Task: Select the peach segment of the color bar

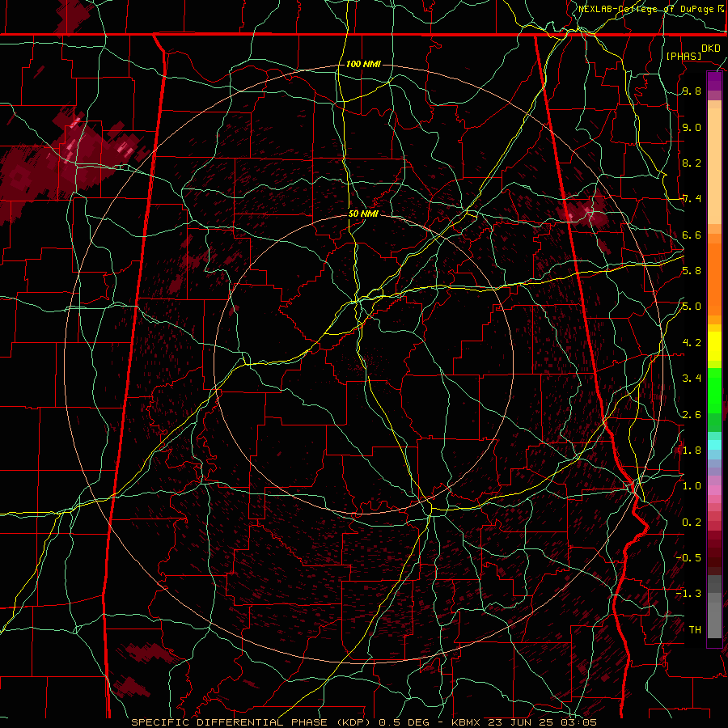Action: point(714,163)
